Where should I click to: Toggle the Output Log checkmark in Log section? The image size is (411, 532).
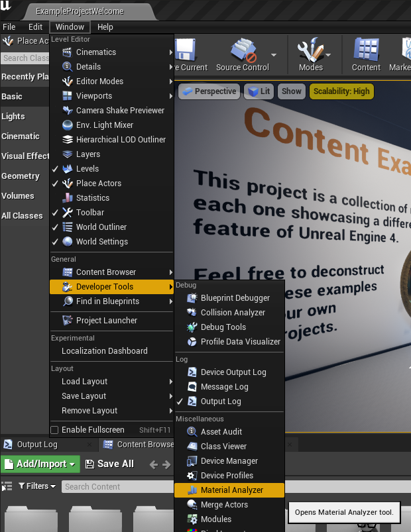coord(180,401)
